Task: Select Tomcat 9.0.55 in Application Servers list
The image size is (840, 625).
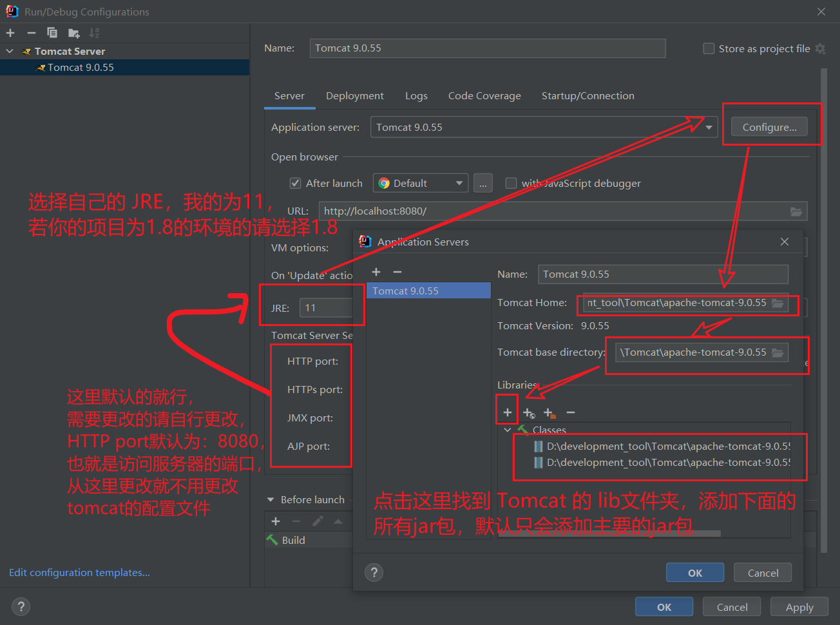Action: pyautogui.click(x=428, y=291)
